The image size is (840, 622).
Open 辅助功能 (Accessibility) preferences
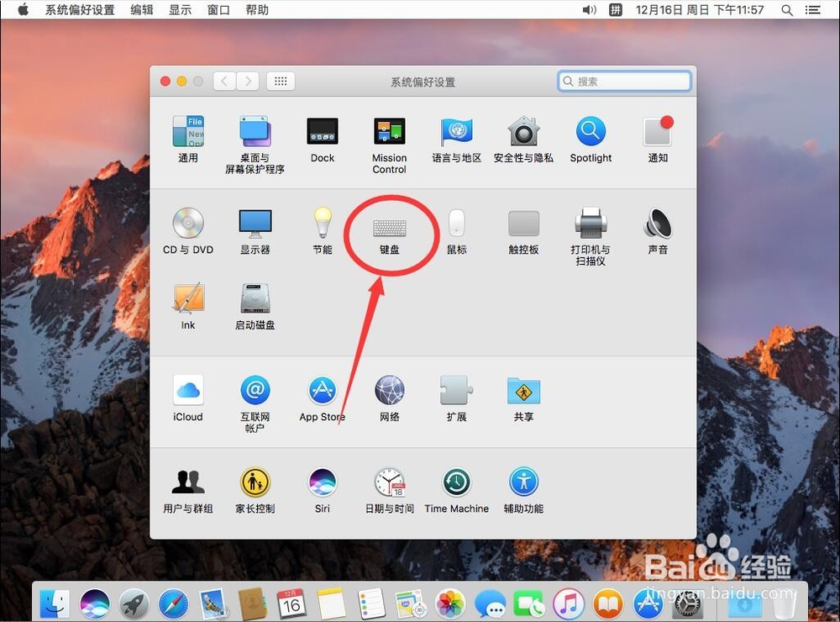tap(523, 489)
